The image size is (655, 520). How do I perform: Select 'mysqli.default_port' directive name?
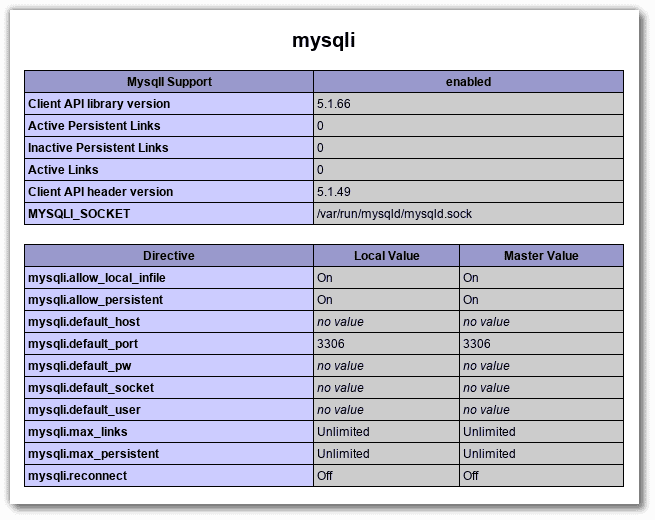click(83, 344)
